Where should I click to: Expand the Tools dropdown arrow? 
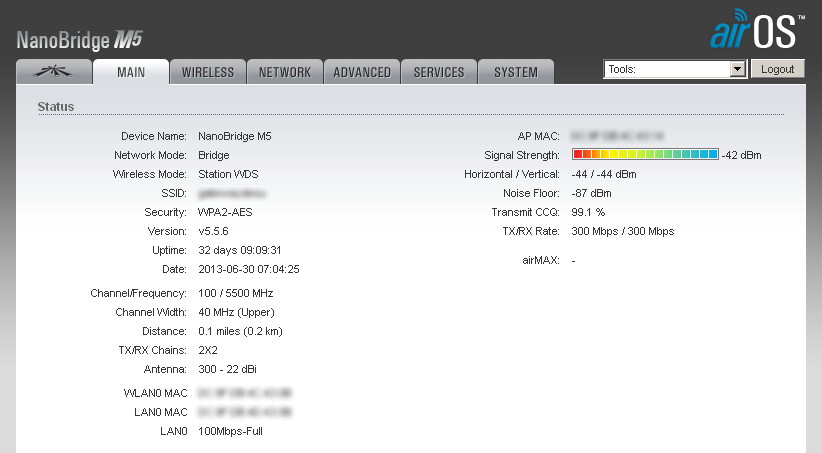pos(738,69)
